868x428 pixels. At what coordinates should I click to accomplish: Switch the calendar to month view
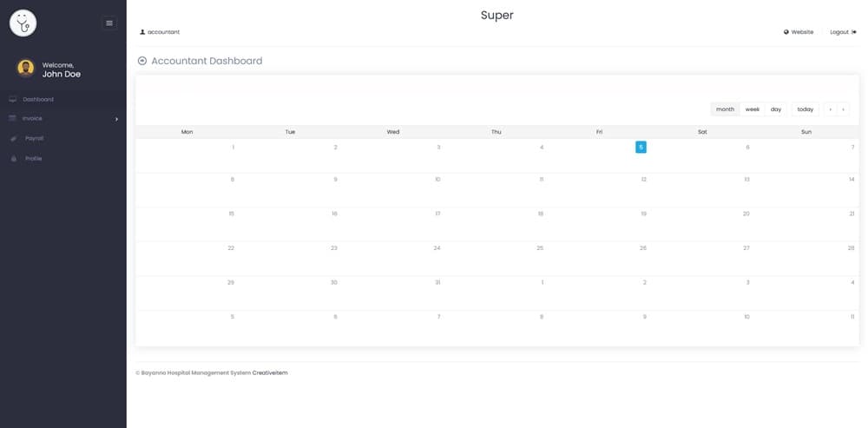pyautogui.click(x=725, y=109)
